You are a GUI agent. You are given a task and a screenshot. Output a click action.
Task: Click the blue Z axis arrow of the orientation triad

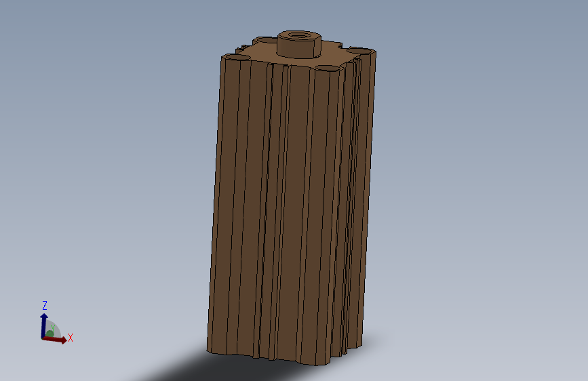tap(43, 325)
